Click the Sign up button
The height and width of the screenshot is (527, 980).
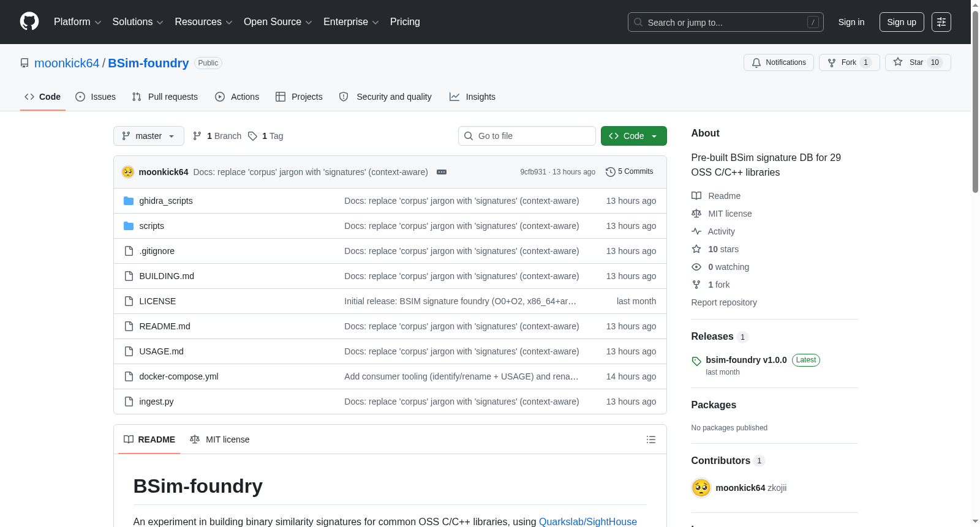coord(902,22)
